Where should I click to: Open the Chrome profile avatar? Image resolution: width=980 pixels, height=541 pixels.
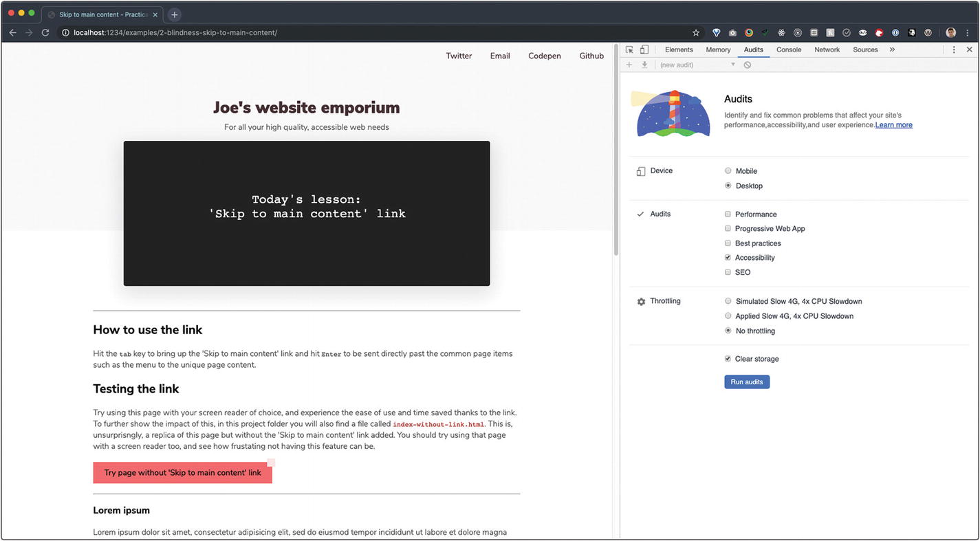[x=950, y=32]
